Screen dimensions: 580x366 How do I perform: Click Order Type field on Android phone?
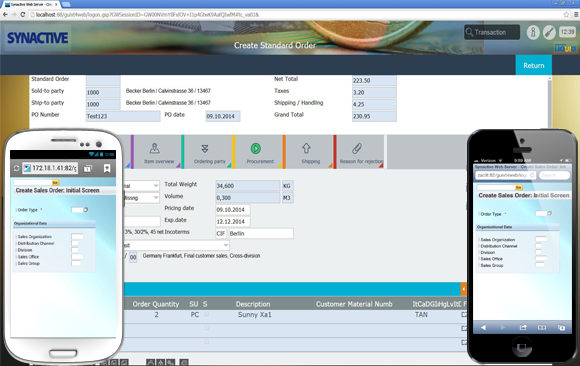point(77,210)
